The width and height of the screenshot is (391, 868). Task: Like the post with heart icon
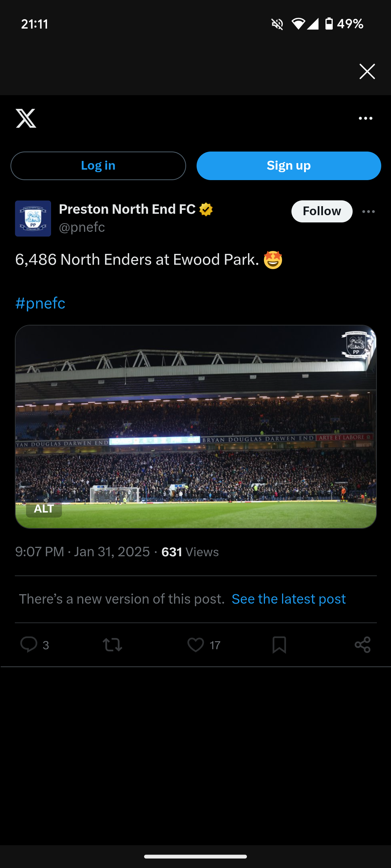click(195, 644)
